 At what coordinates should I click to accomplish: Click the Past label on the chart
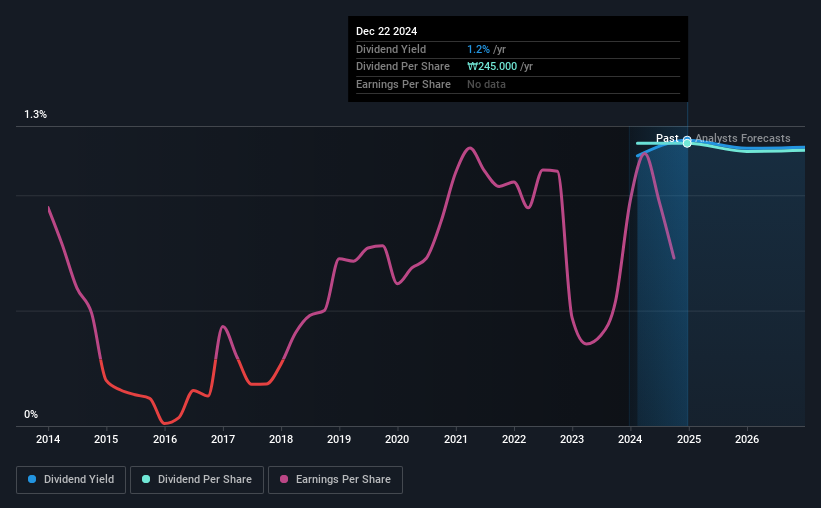[x=667, y=138]
